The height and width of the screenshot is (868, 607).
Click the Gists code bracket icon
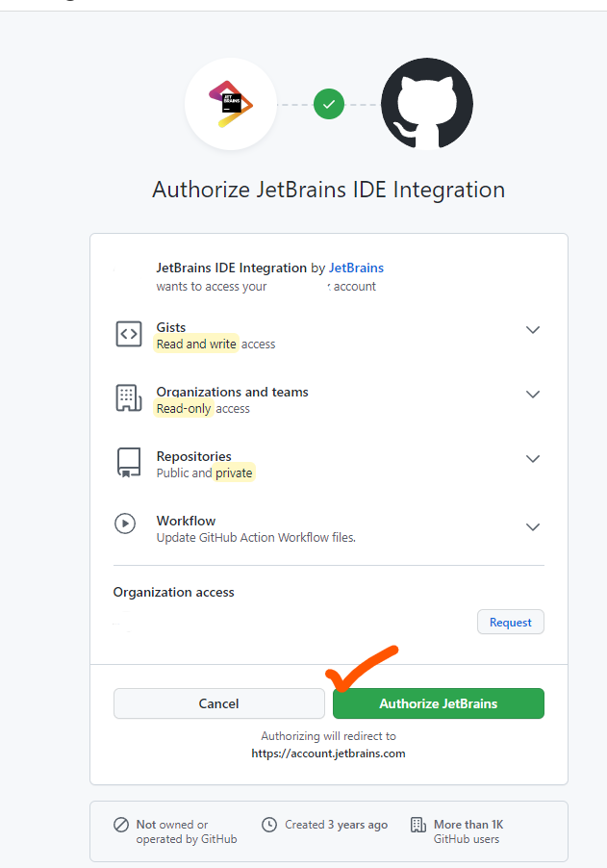pyautogui.click(x=129, y=334)
